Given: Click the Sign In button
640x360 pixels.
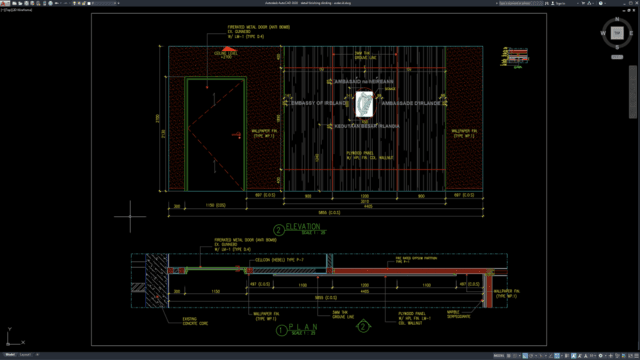Looking at the screenshot, I should [559, 3].
